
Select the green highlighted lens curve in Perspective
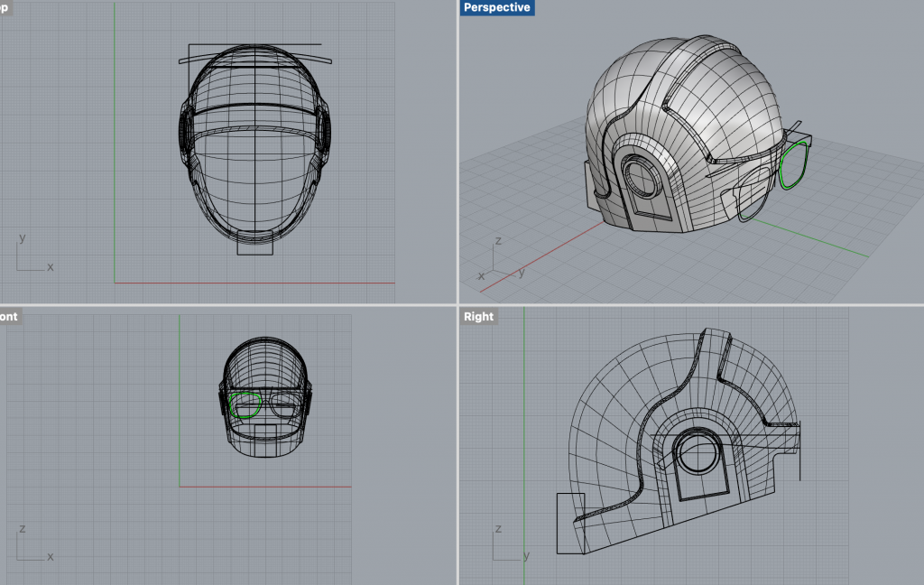coord(781,168)
